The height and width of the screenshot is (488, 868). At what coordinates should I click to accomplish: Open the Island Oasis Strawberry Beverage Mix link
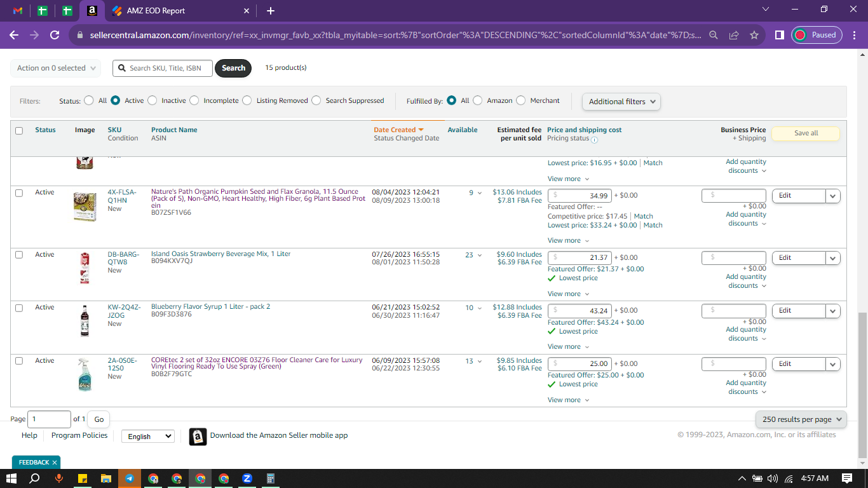[x=221, y=254]
